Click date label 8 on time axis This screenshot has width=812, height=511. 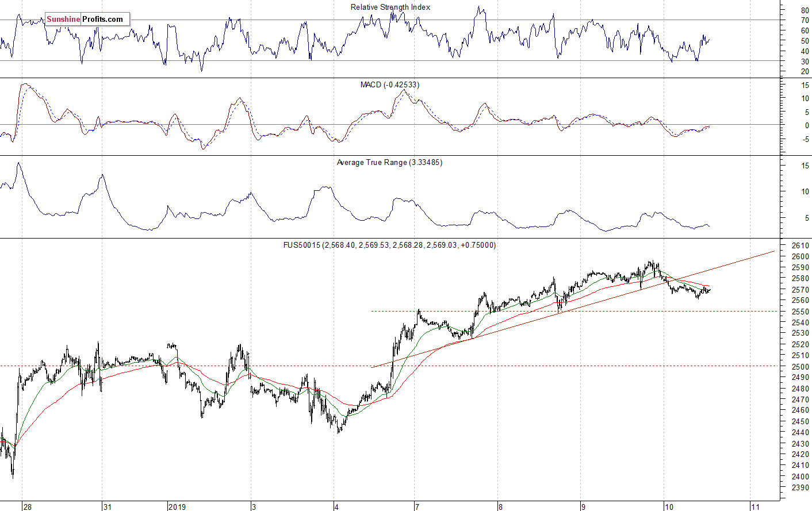pyautogui.click(x=500, y=506)
